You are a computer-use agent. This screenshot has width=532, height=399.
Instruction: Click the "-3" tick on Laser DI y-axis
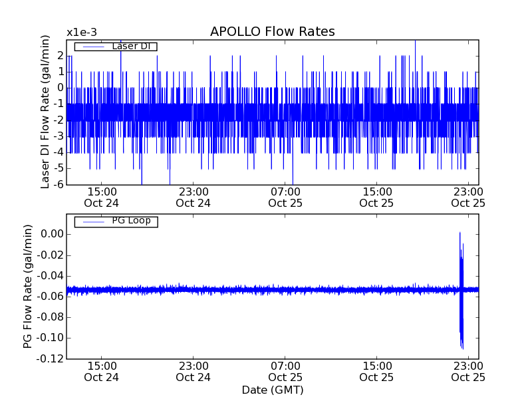point(59,136)
